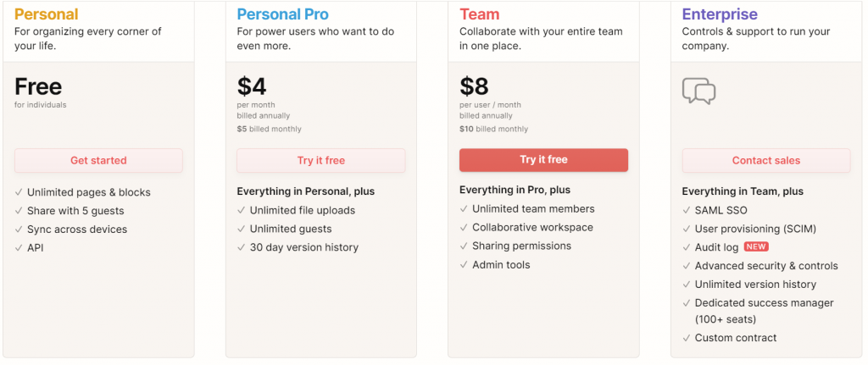The width and height of the screenshot is (868, 365).
Task: Click the checkmark next to Admin tools
Action: point(464,265)
